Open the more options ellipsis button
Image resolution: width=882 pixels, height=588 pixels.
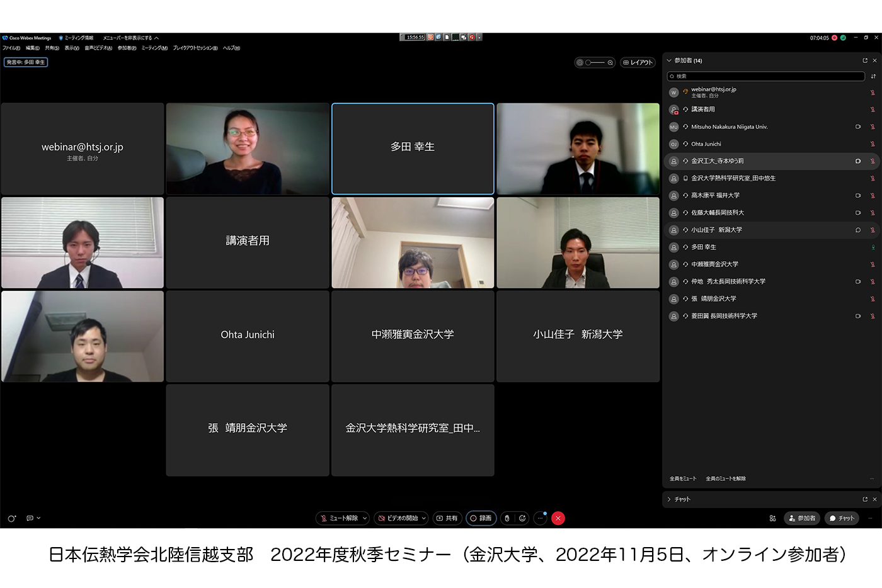coord(540,518)
